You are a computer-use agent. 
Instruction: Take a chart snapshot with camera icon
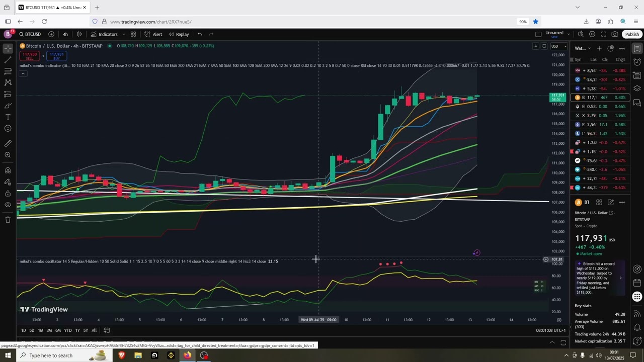click(615, 34)
